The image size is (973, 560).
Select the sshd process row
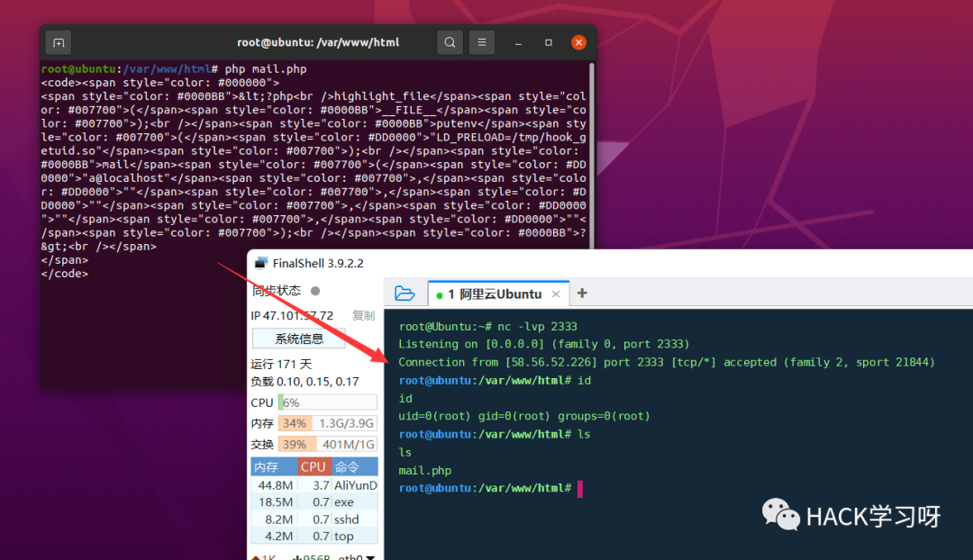coord(314,519)
